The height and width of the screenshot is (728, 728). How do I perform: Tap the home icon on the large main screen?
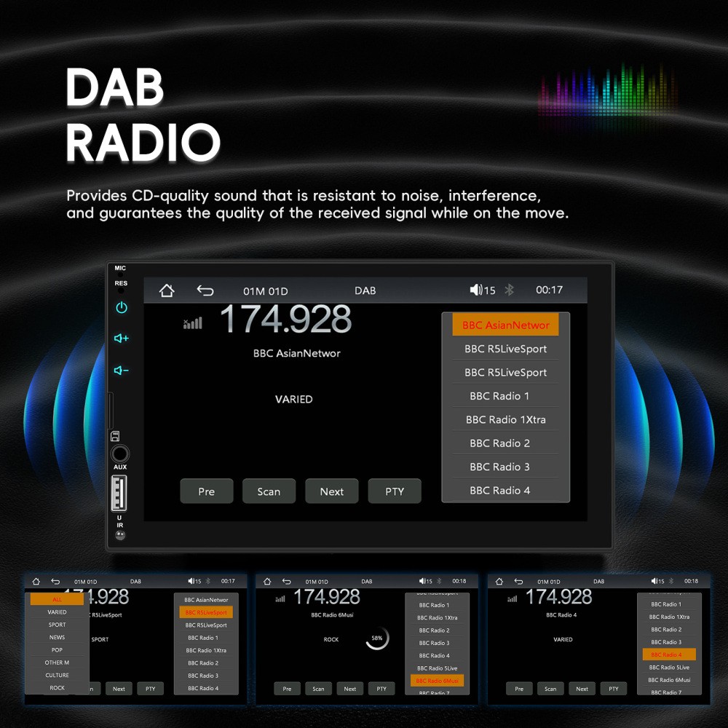click(167, 290)
